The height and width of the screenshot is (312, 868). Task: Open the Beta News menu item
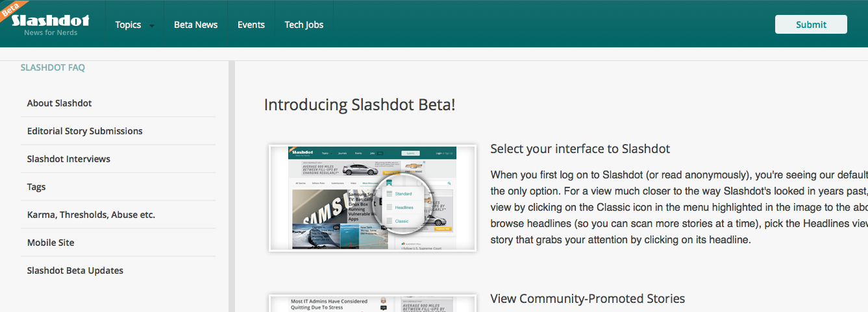pos(195,25)
